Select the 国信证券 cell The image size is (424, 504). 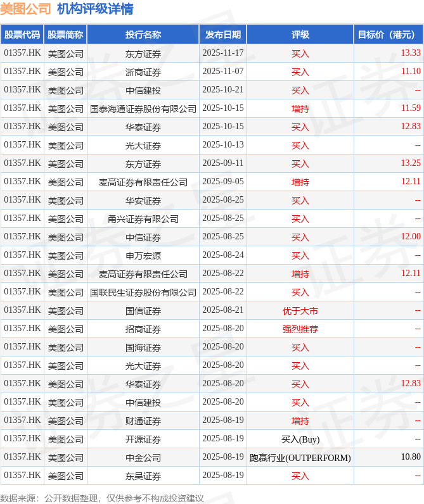click(143, 311)
